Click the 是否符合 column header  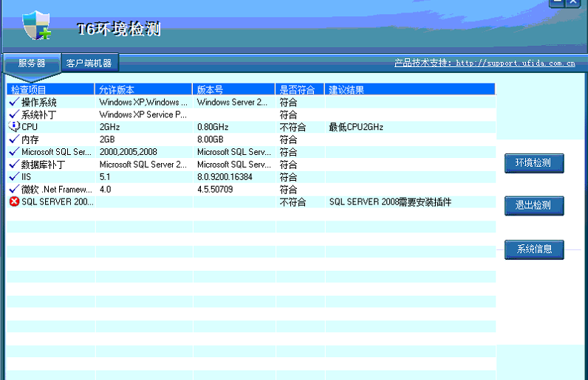300,89
